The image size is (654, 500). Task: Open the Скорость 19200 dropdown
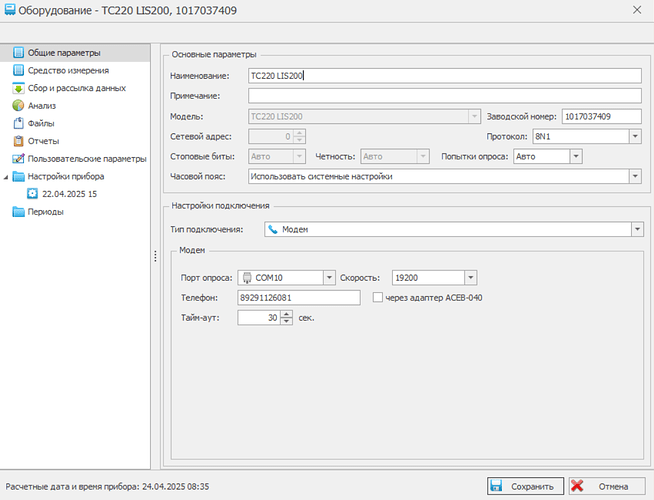pyautogui.click(x=470, y=278)
